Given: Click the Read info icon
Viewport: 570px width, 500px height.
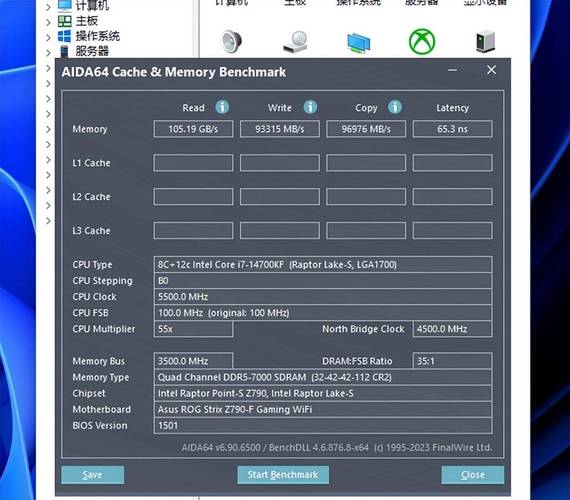Looking at the screenshot, I should coord(222,107).
